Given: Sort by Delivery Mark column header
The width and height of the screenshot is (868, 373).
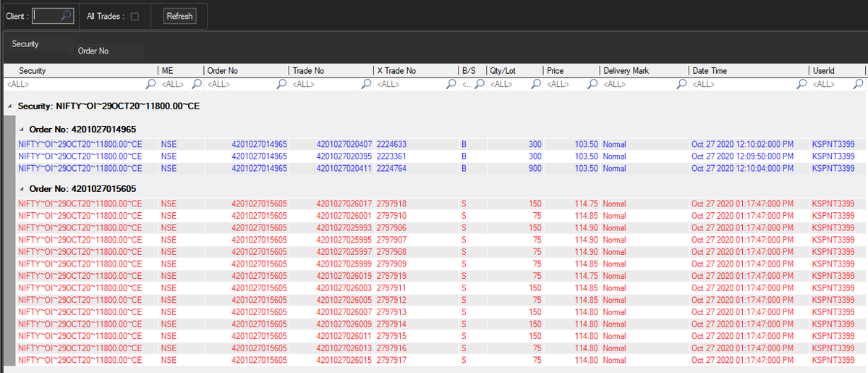Looking at the screenshot, I should (x=644, y=71).
